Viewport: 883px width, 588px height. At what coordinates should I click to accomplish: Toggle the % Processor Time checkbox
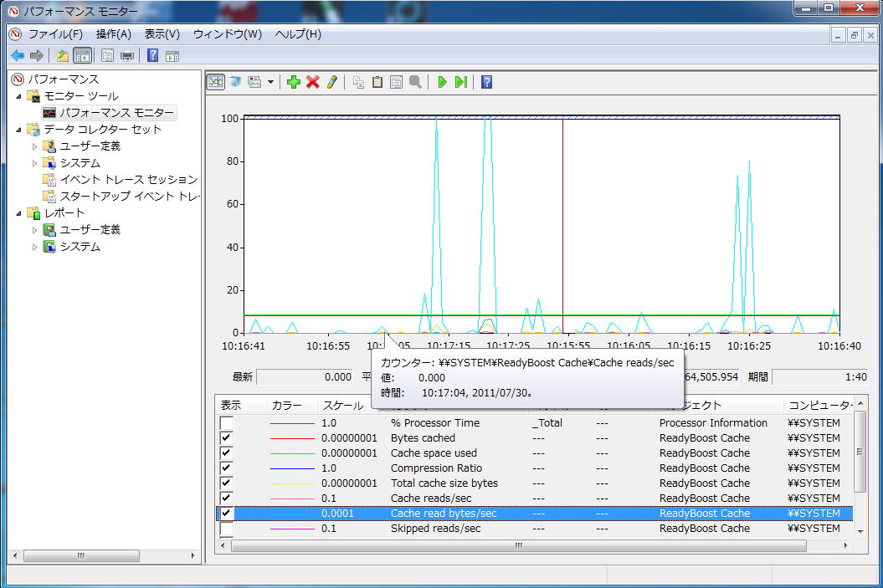pos(226,423)
